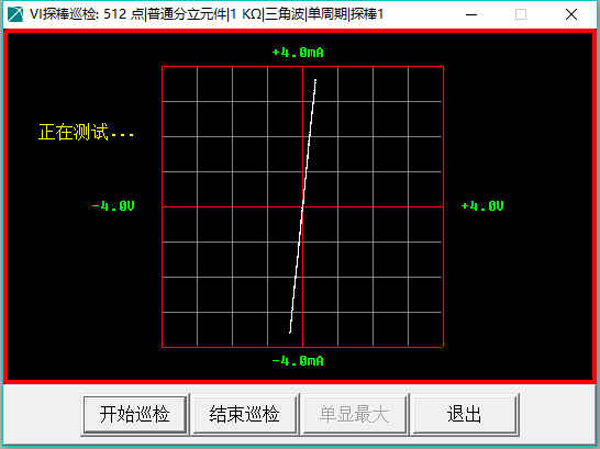Minimize the VI探棒巡检 window
600x449 pixels.
click(x=471, y=15)
